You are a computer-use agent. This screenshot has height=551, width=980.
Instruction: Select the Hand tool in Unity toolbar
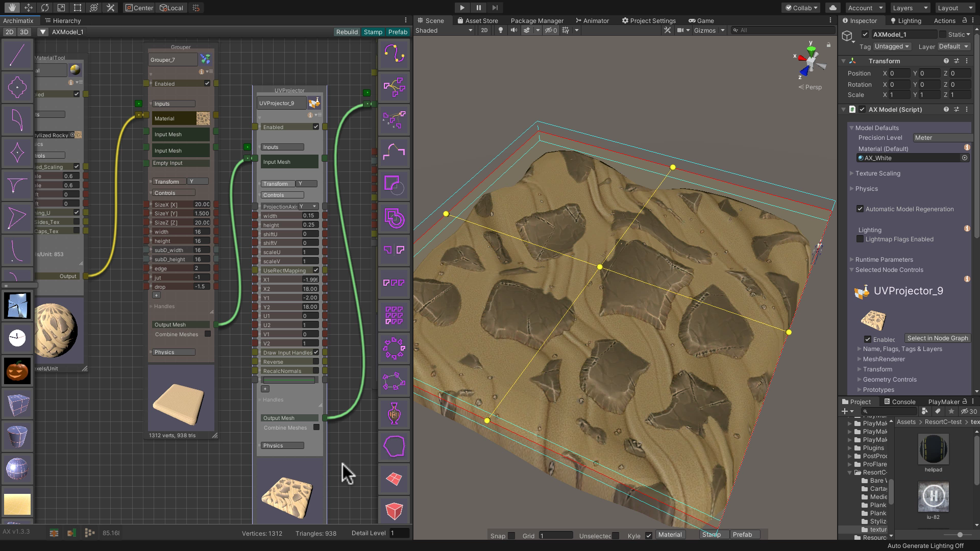point(12,8)
